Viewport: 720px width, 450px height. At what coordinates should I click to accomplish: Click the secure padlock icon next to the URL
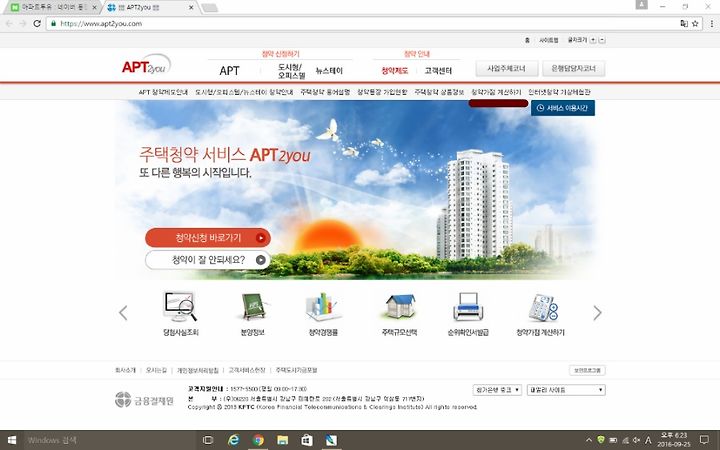tap(54, 23)
